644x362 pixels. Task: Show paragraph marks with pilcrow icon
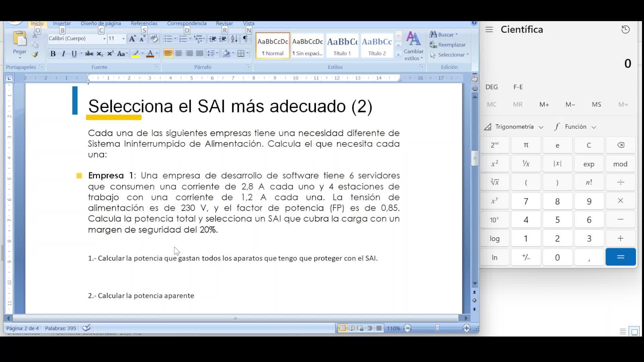pos(246,39)
